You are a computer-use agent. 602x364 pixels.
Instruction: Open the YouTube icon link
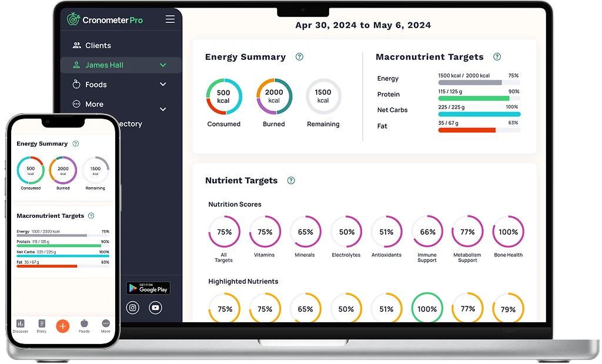click(155, 308)
